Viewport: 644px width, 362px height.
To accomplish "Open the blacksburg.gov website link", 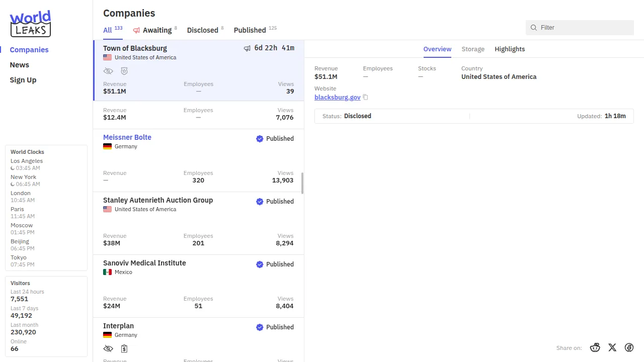I will (x=337, y=98).
